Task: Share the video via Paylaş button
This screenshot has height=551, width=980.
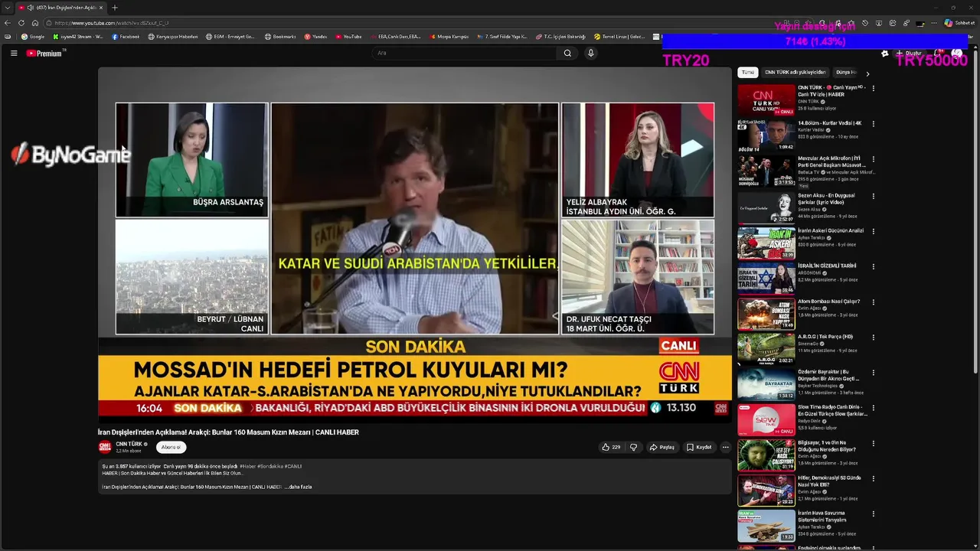Action: [662, 447]
